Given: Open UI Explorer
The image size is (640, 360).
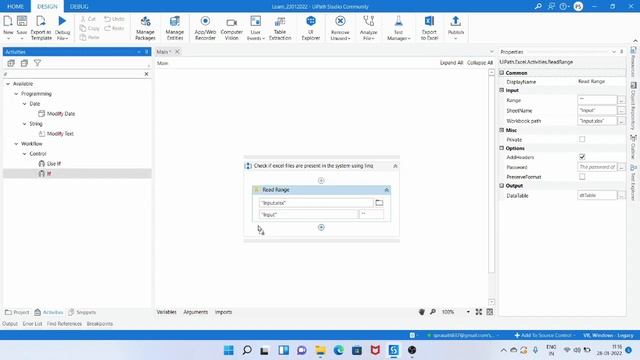Looking at the screenshot, I should (x=311, y=27).
